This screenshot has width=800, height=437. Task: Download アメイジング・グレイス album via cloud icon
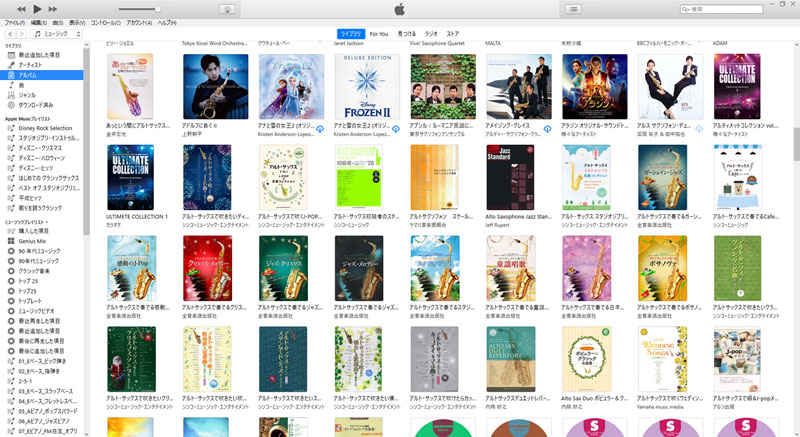click(547, 129)
